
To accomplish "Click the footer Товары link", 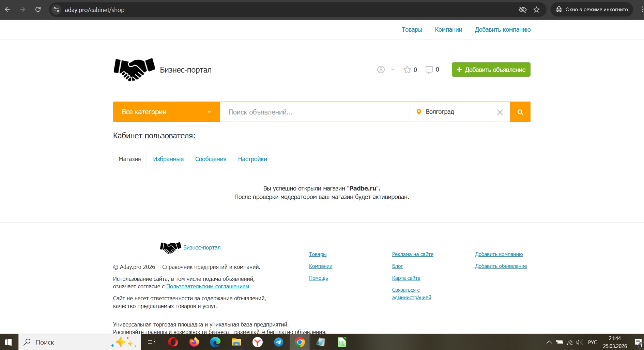I will click(x=318, y=254).
